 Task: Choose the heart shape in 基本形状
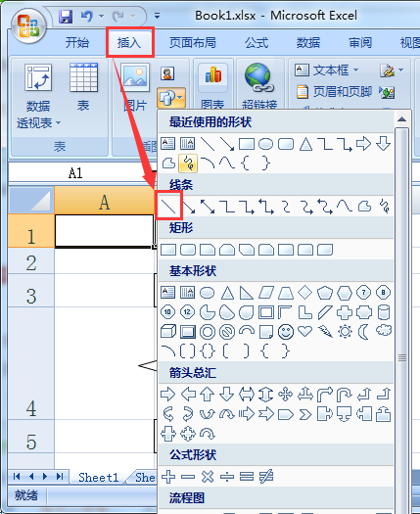click(304, 332)
